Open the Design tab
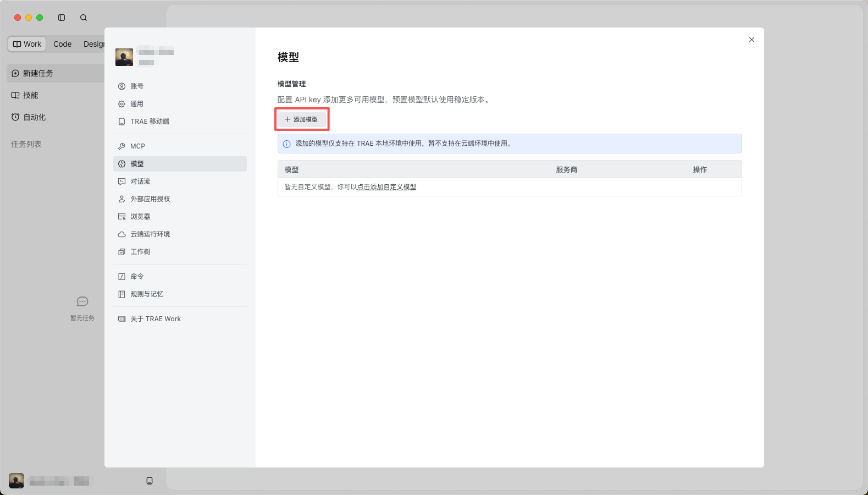Image resolution: width=868 pixels, height=495 pixels. pyautogui.click(x=93, y=44)
